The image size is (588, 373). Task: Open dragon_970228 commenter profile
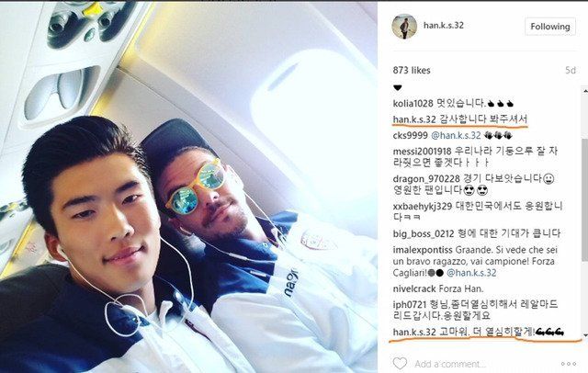(x=426, y=179)
